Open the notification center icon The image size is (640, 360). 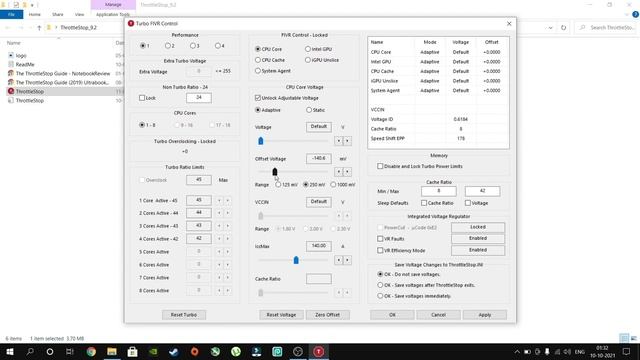(x=626, y=351)
